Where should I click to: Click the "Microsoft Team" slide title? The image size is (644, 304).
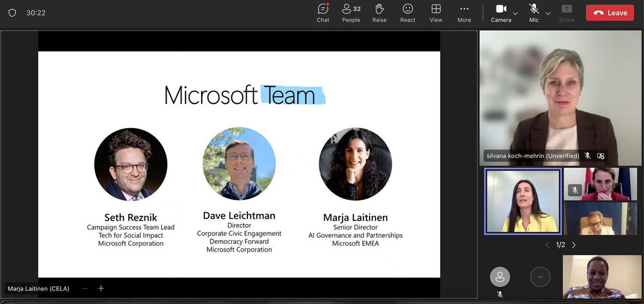[245, 95]
